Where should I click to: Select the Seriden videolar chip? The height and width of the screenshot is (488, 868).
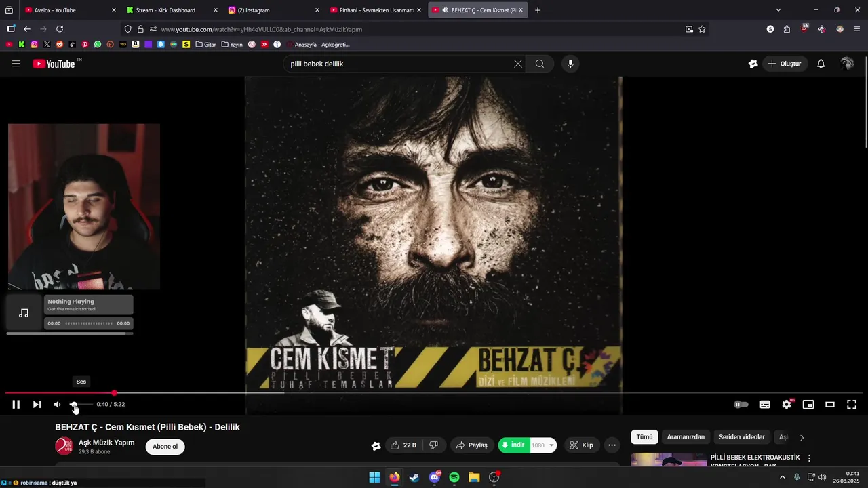(742, 437)
